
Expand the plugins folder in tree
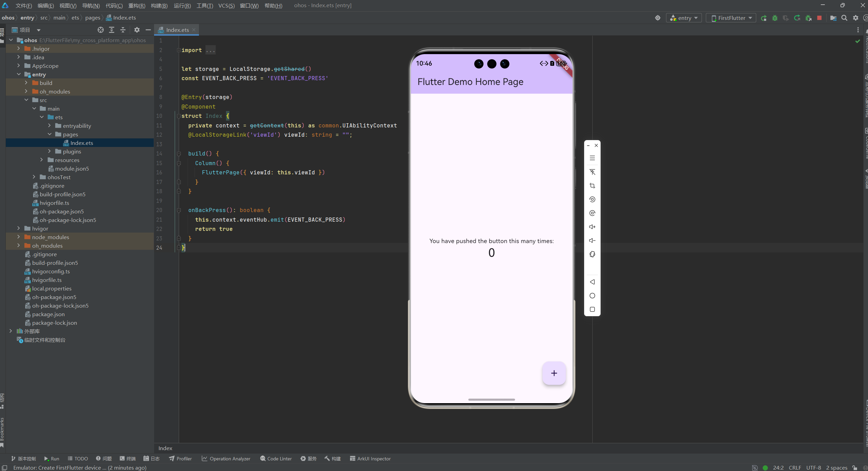[x=49, y=151]
